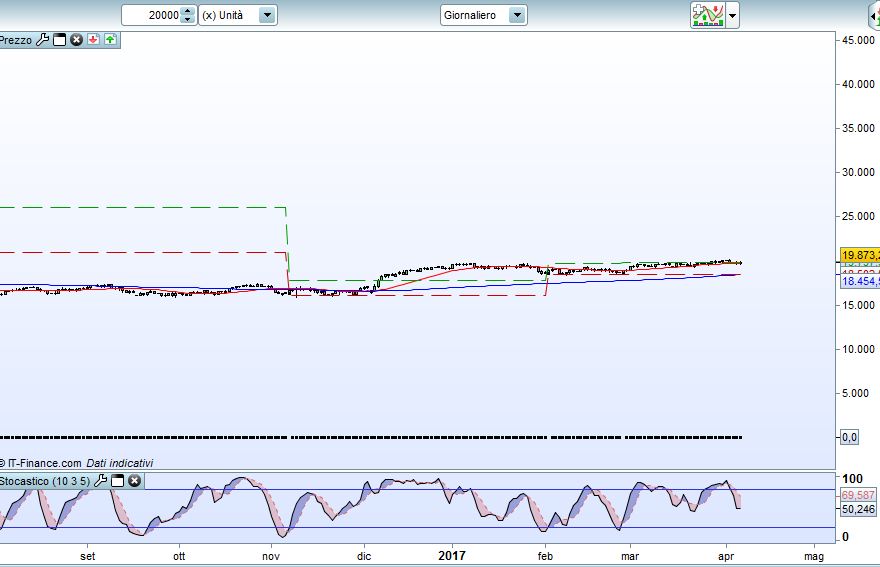Click the 50,246 stochastic value label
The height and width of the screenshot is (567, 880).
point(858,509)
